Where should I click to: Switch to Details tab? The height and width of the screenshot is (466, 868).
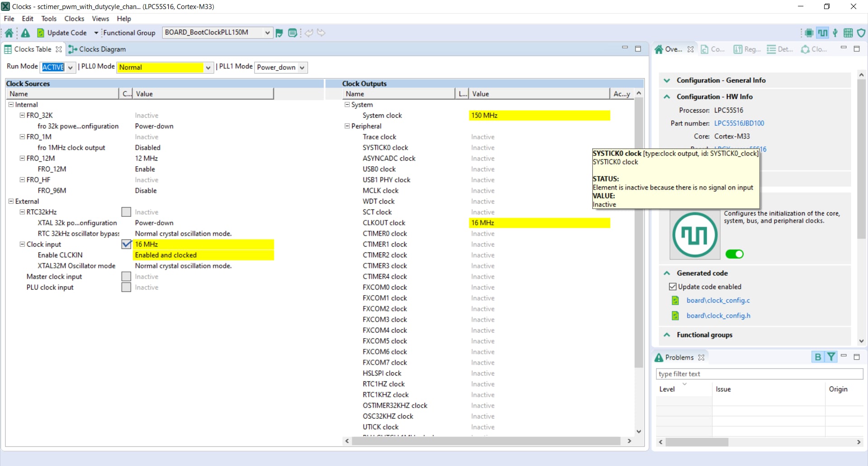[x=780, y=49]
